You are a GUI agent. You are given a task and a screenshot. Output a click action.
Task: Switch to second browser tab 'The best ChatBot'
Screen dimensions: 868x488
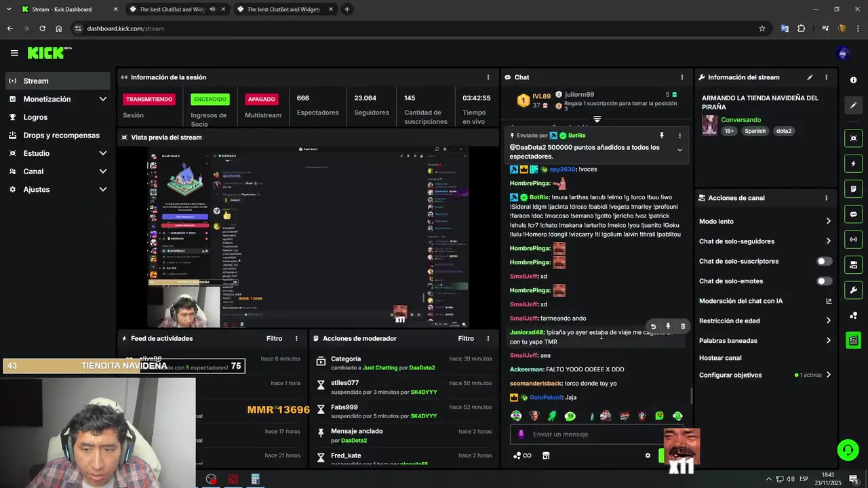click(178, 9)
